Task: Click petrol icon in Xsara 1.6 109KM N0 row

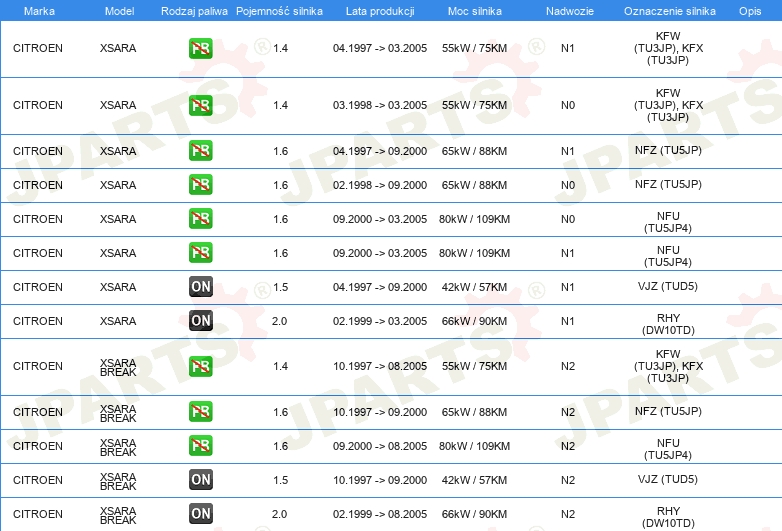Action: pos(200,218)
